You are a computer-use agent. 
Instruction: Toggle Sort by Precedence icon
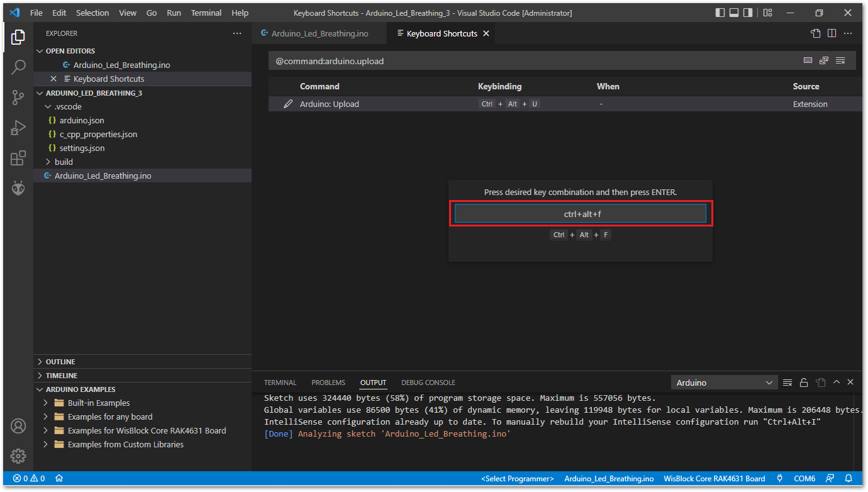pyautogui.click(x=824, y=60)
